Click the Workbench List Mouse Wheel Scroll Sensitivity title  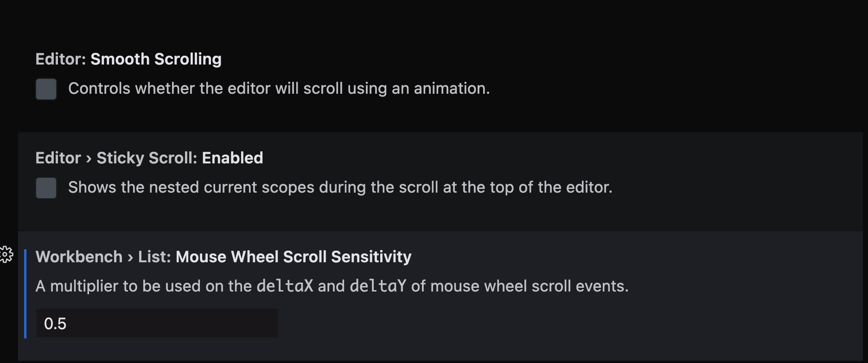(x=223, y=256)
